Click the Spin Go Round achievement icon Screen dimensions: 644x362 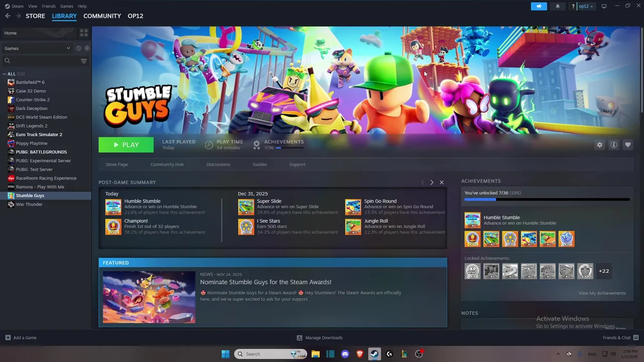(x=353, y=207)
